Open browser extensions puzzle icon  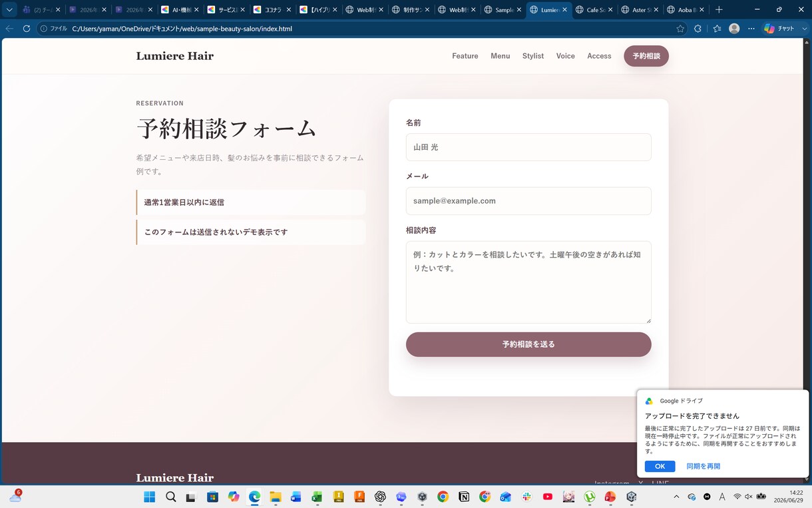pos(698,29)
